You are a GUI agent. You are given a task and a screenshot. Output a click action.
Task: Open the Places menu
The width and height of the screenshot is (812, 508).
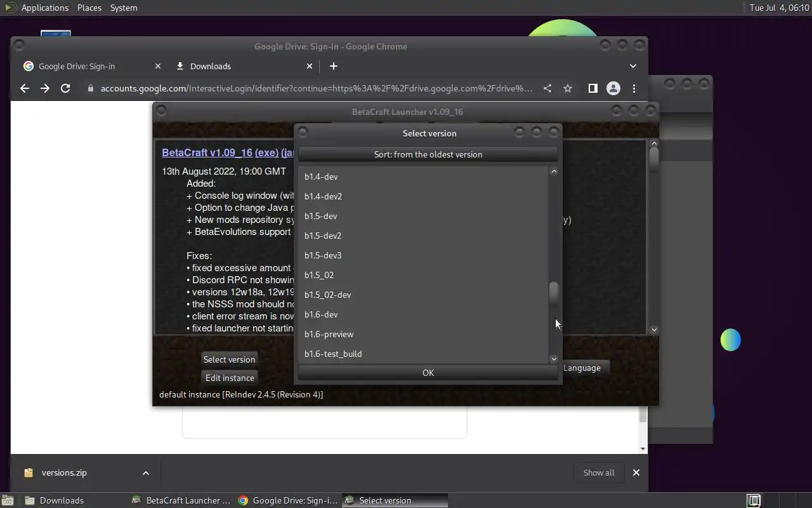click(x=89, y=8)
